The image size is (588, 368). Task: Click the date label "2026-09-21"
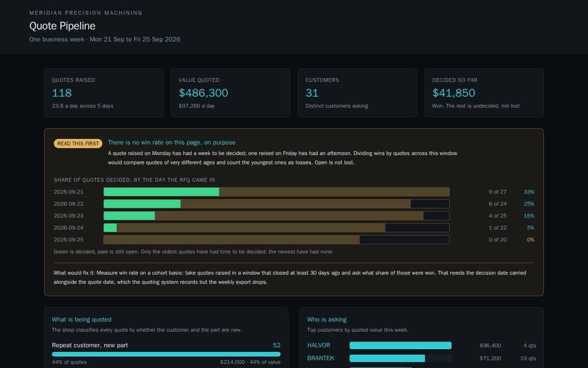(x=68, y=192)
